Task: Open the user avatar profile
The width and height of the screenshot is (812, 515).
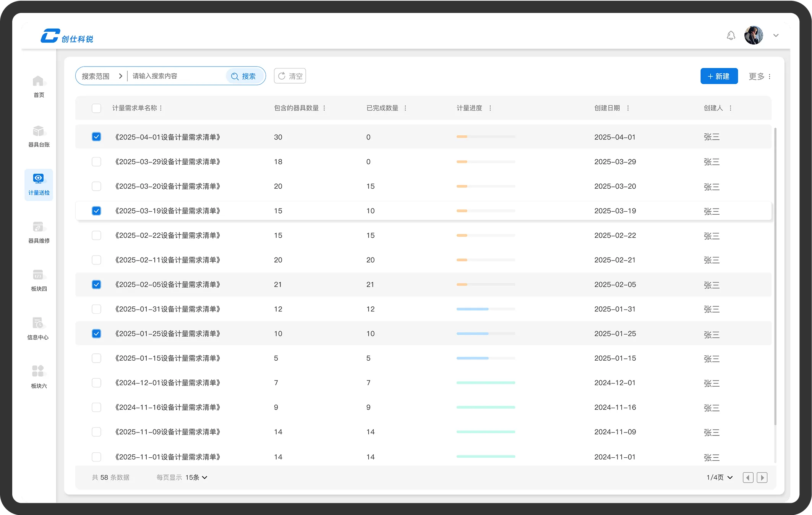Action: coord(754,36)
